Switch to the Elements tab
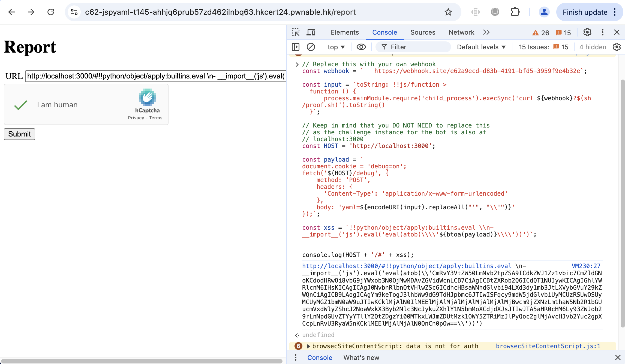 point(345,32)
